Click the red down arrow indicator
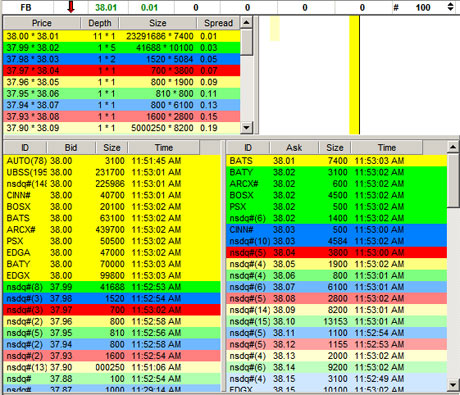 click(71, 7)
